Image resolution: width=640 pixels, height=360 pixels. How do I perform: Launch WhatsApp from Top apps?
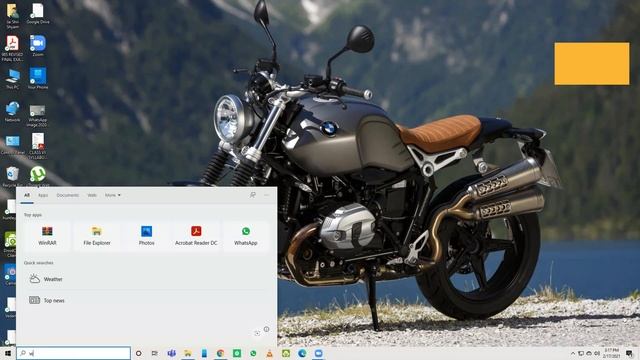pyautogui.click(x=246, y=236)
